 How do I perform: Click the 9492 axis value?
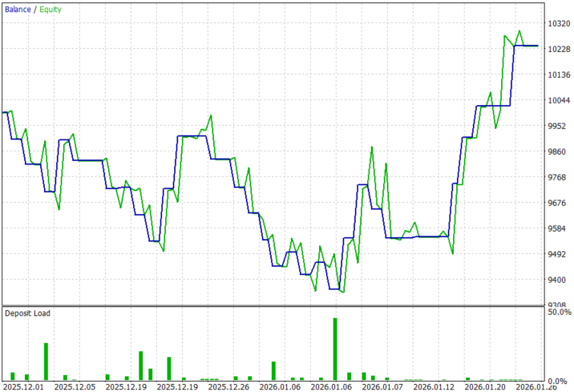[x=559, y=254]
